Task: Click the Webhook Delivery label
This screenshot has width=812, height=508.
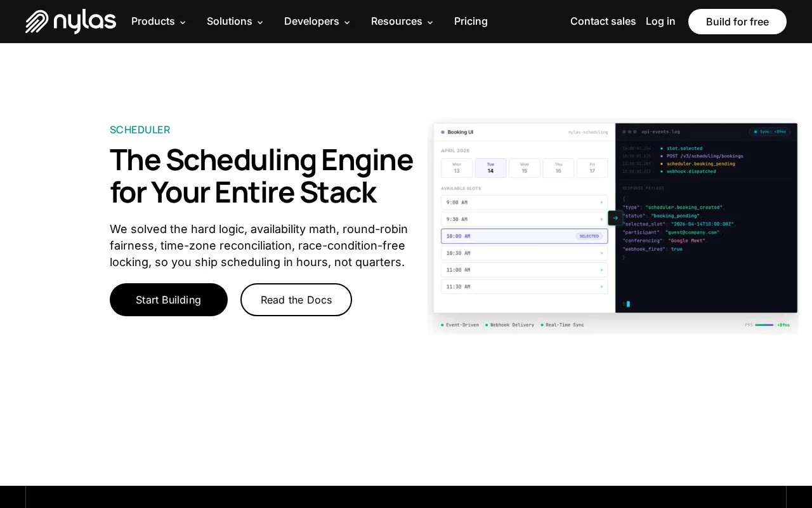Action: click(x=511, y=325)
